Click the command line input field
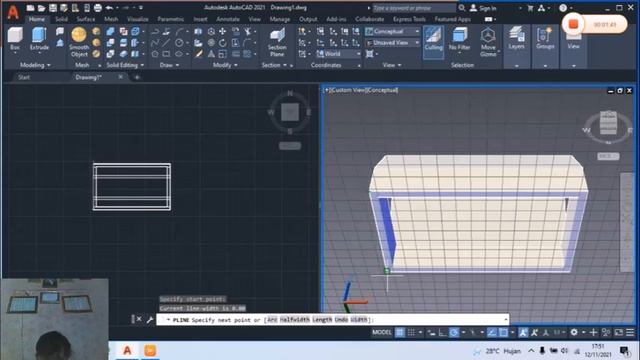This screenshot has width=640, height=360. 333,320
